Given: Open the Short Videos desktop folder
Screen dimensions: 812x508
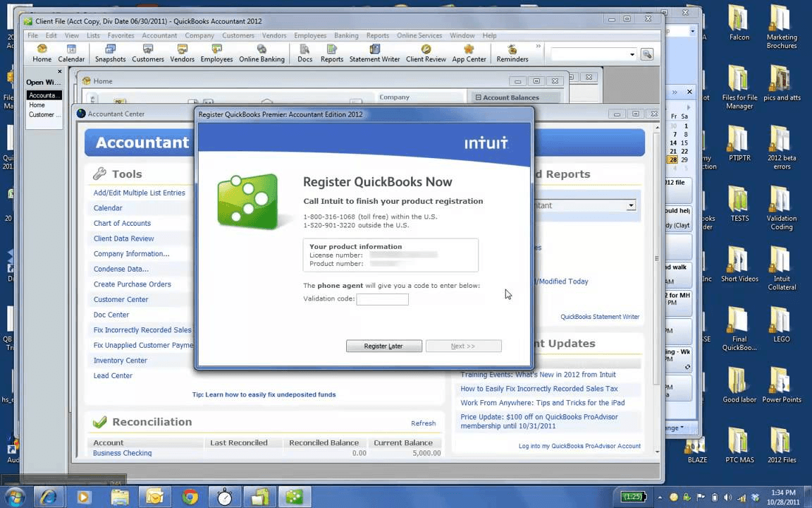Looking at the screenshot, I should click(x=739, y=265).
